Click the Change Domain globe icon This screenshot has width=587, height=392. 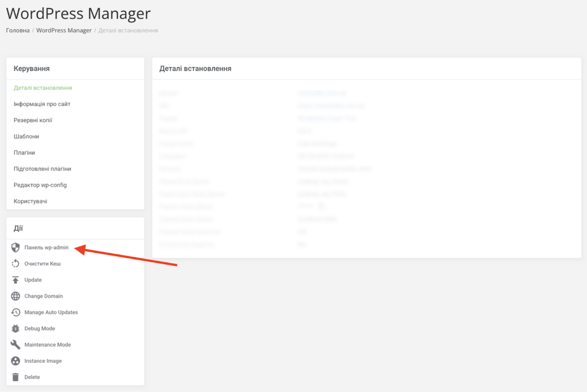click(15, 296)
